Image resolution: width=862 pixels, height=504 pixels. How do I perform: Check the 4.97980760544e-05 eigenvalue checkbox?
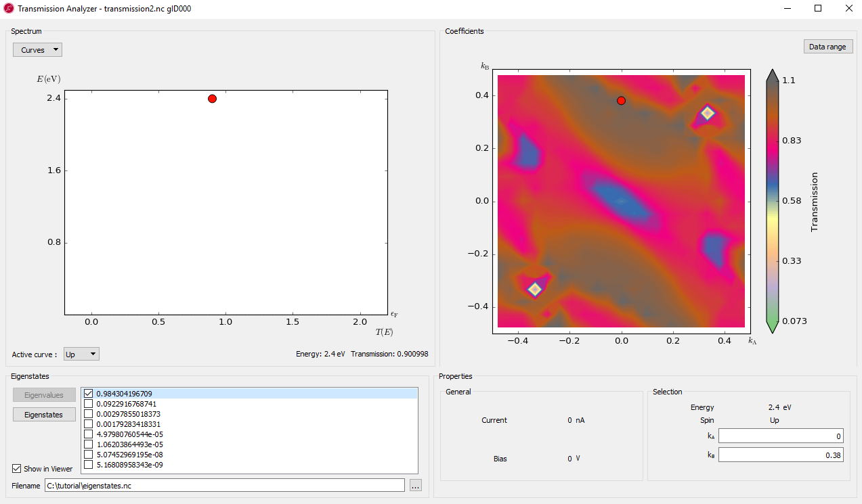[88, 434]
